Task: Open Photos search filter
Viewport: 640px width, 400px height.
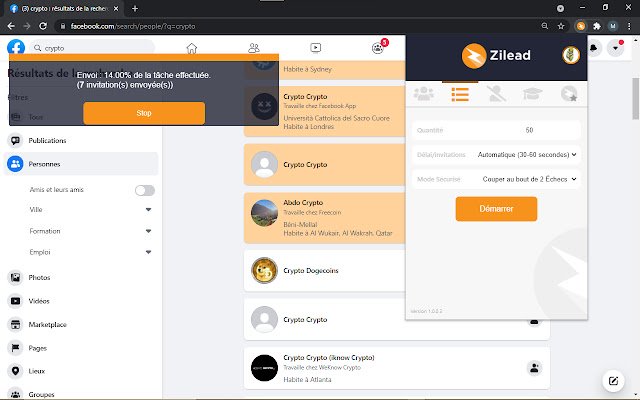Action: (x=81, y=278)
